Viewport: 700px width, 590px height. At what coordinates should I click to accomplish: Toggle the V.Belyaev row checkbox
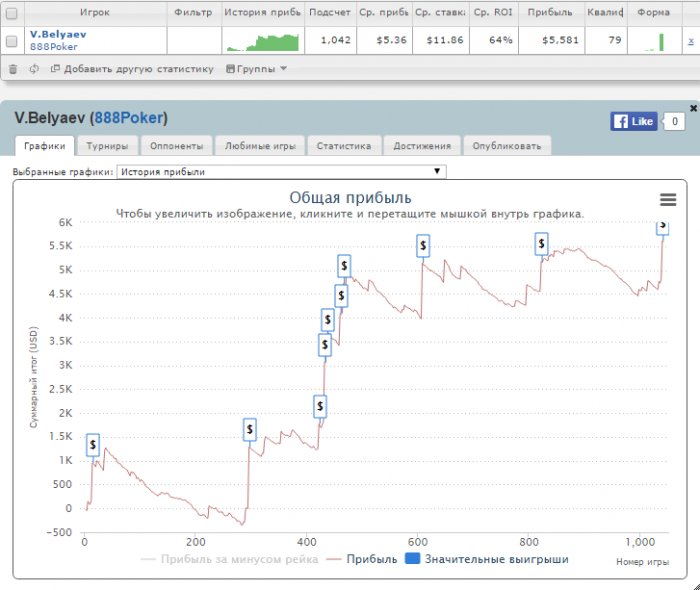12,41
